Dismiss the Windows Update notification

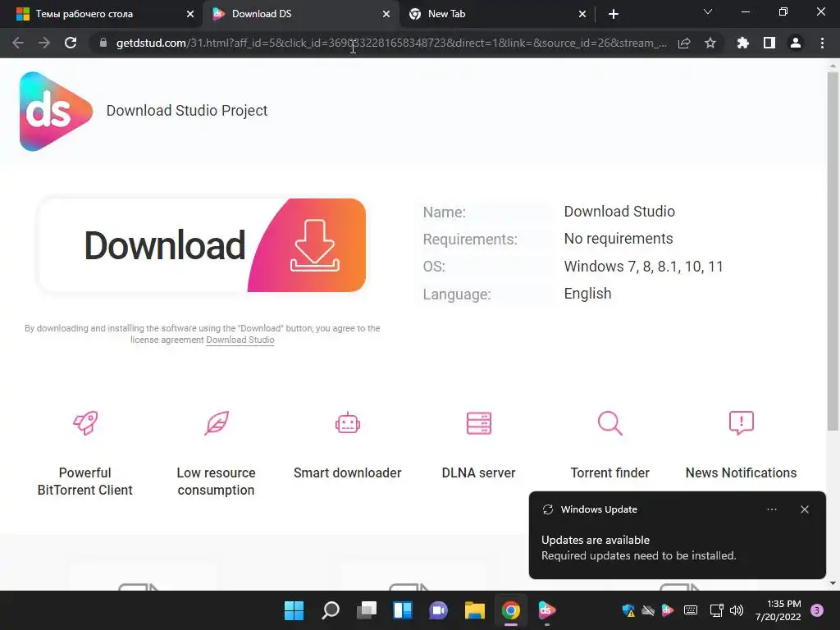[805, 509]
